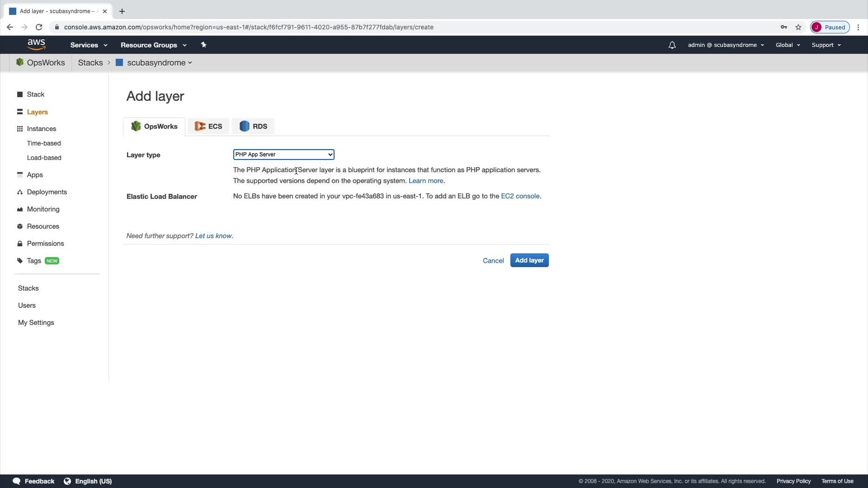Click Stacks in the breadcrumb
Viewport: 868px width, 488px height.
[90, 62]
